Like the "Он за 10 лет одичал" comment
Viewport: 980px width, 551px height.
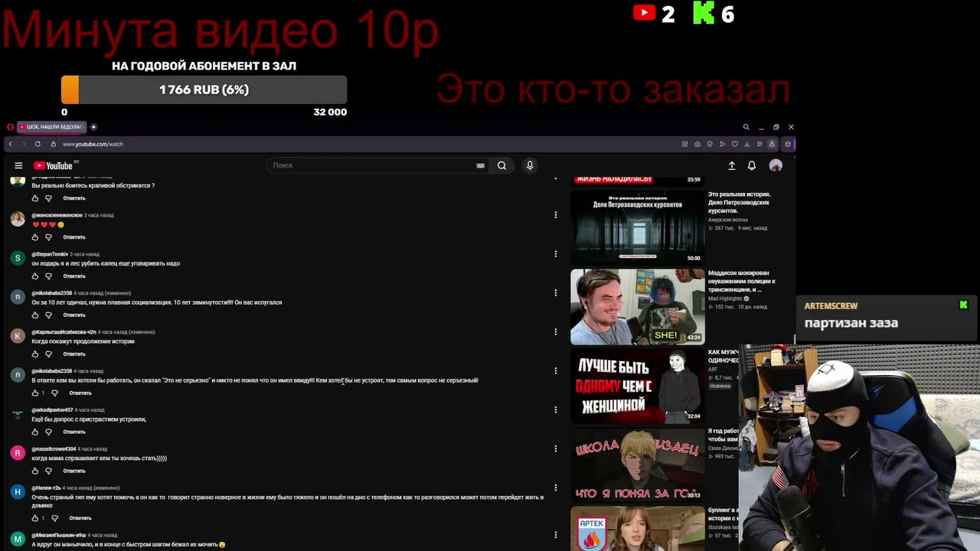tap(34, 315)
